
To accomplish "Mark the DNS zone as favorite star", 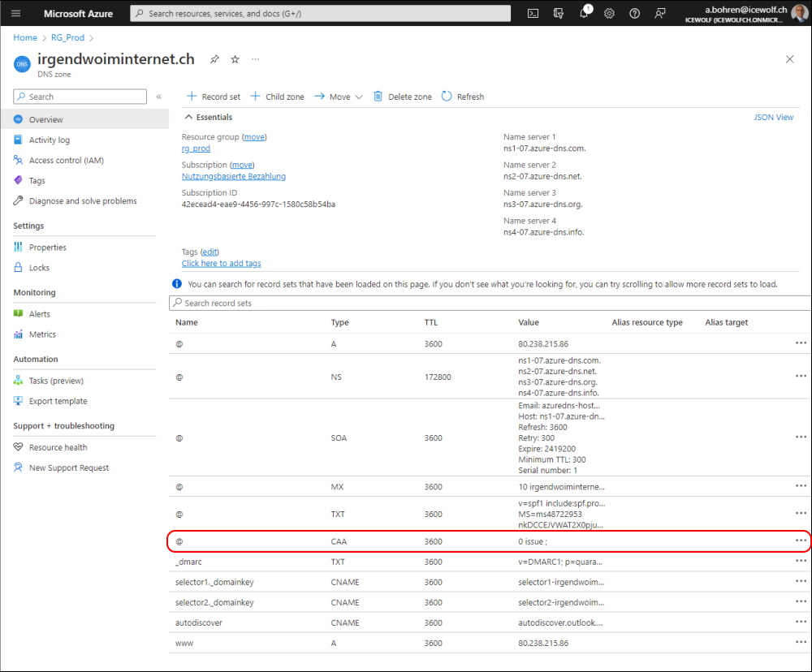I will click(235, 59).
